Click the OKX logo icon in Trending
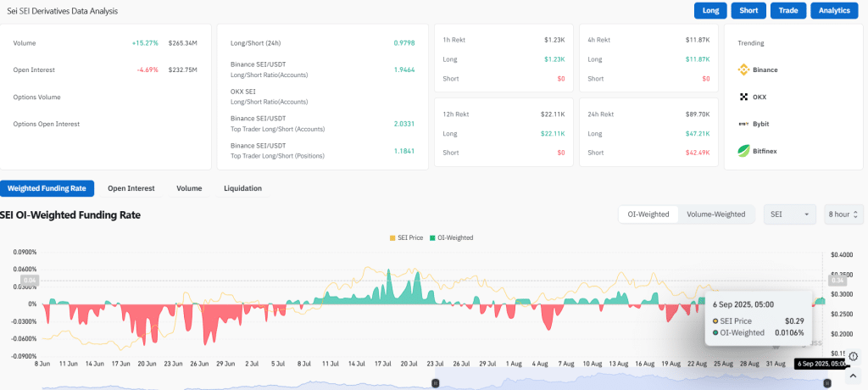This screenshot has height=390, width=868. click(x=743, y=97)
